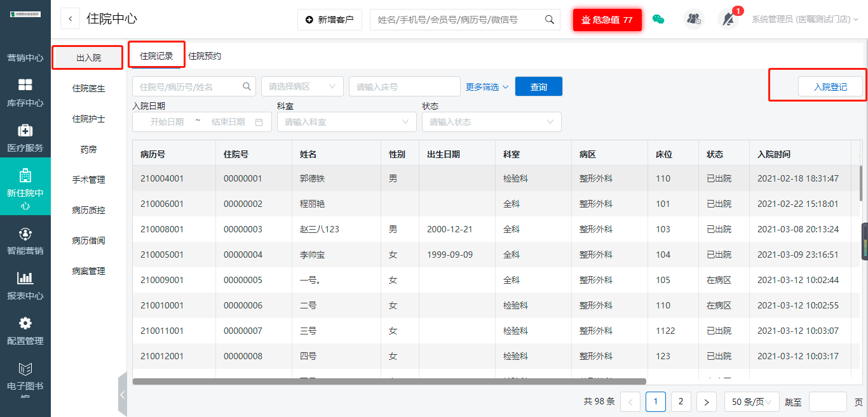Open 库存中心 in the sidebar
This screenshot has width=868, height=417.
click(25, 93)
